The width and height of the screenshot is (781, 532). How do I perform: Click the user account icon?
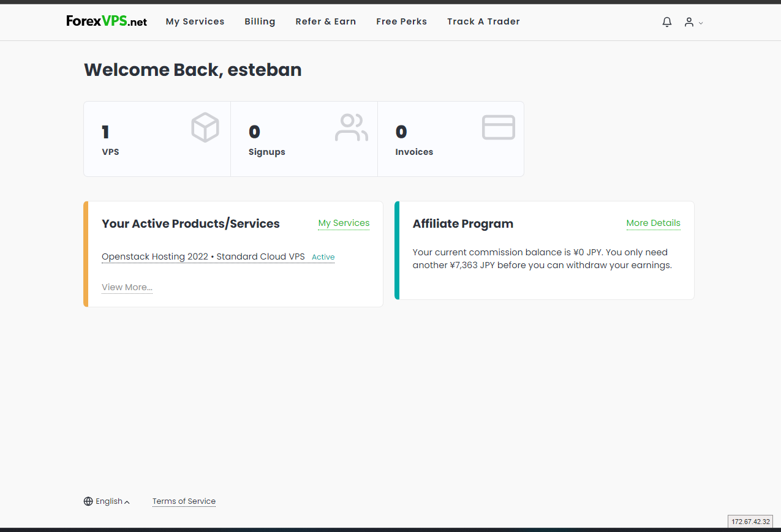click(x=689, y=22)
